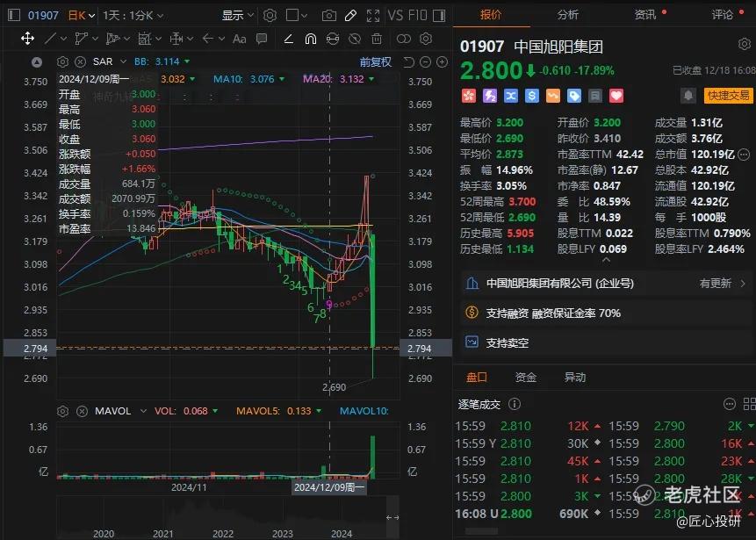The image size is (756, 540).
Task: Open SAR indicator settings gear
Action: point(62,61)
